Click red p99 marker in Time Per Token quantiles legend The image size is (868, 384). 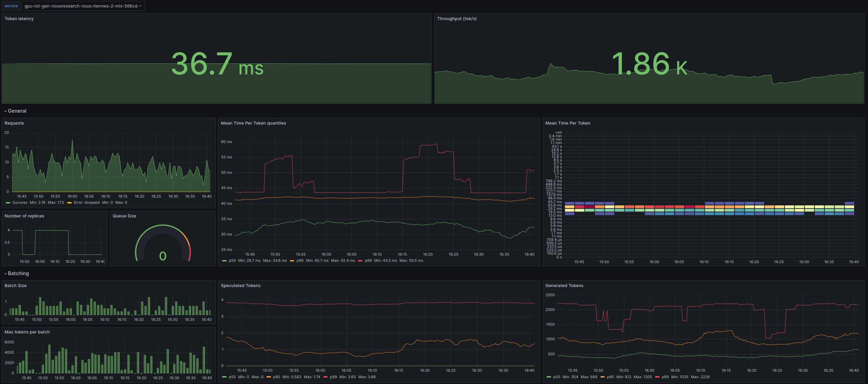[360, 261]
